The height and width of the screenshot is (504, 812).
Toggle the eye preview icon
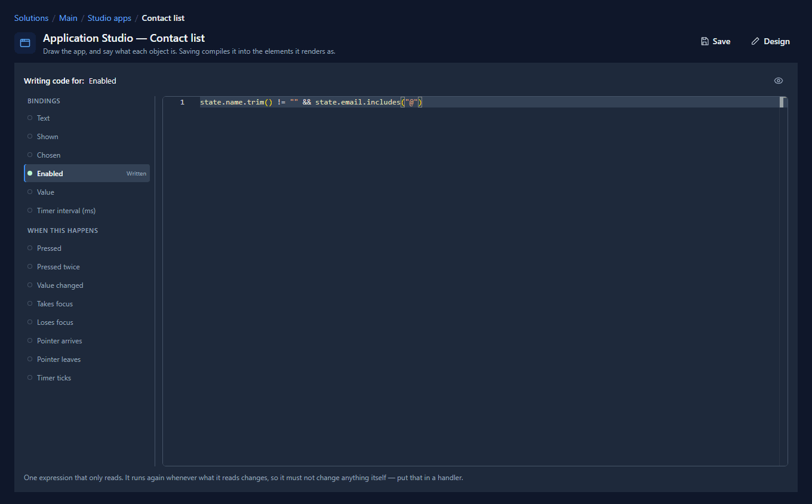pos(779,81)
